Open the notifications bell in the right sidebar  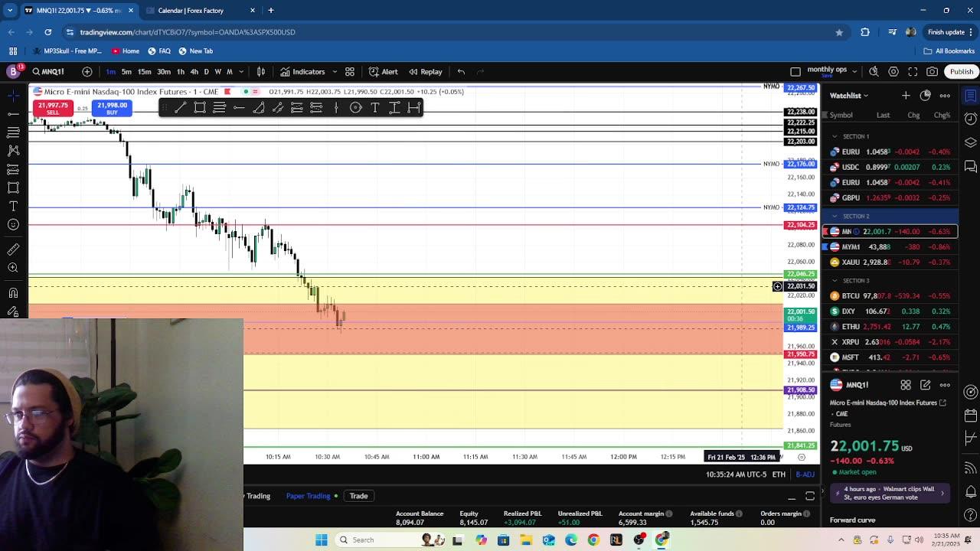970,490
